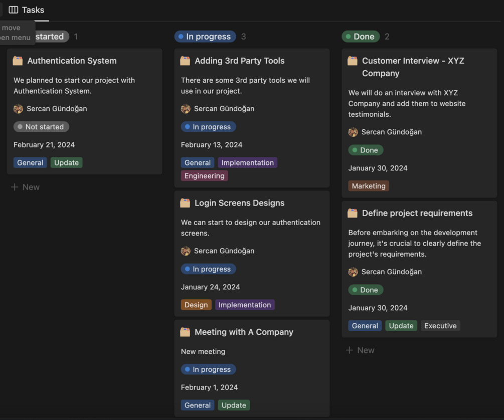Click Sercan Gündoğan avatar on Authentication System card
Screen dimensions: 504x420
click(19, 109)
